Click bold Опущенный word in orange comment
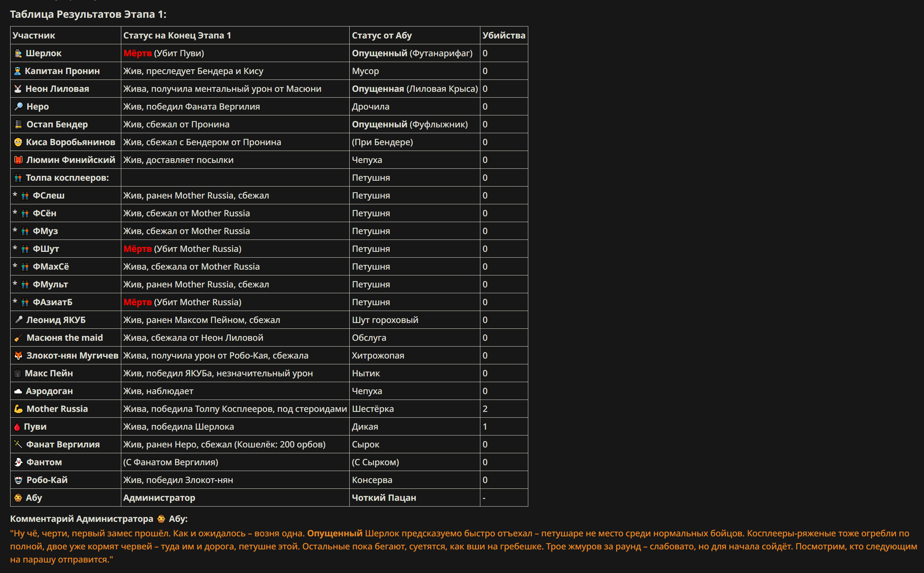Image resolution: width=924 pixels, height=573 pixels. point(335,533)
